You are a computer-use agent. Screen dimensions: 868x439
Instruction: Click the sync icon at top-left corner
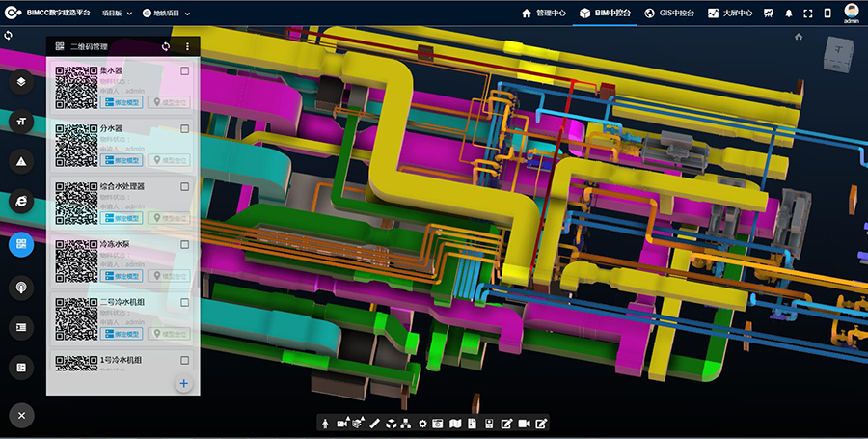coord(9,36)
